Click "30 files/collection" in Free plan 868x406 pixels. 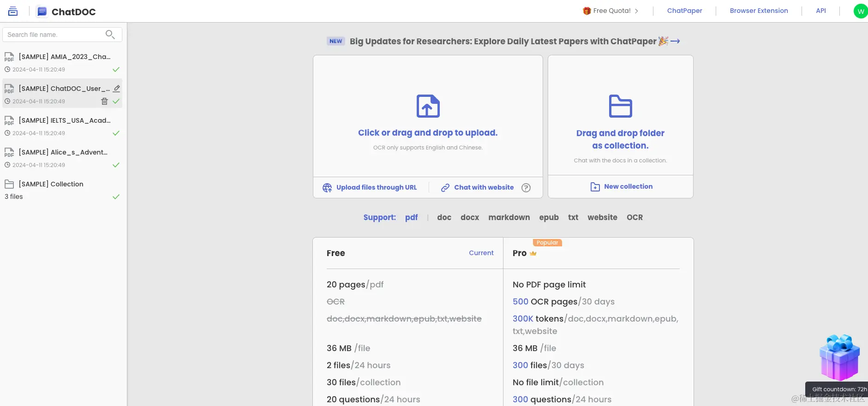pos(364,382)
